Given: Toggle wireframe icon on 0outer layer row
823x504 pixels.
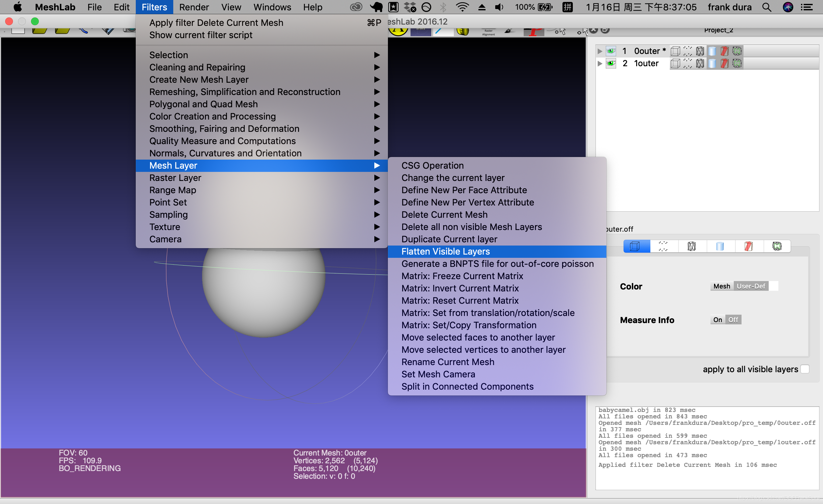Looking at the screenshot, I should tap(700, 51).
